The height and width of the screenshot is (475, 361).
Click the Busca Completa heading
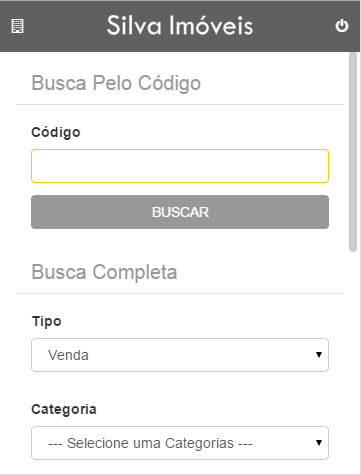pyautogui.click(x=104, y=272)
